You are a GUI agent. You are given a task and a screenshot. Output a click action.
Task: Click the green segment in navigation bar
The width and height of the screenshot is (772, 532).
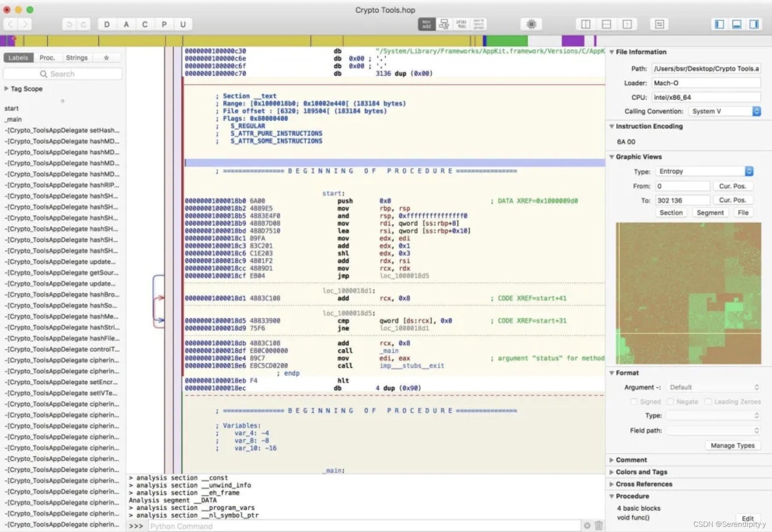point(507,40)
